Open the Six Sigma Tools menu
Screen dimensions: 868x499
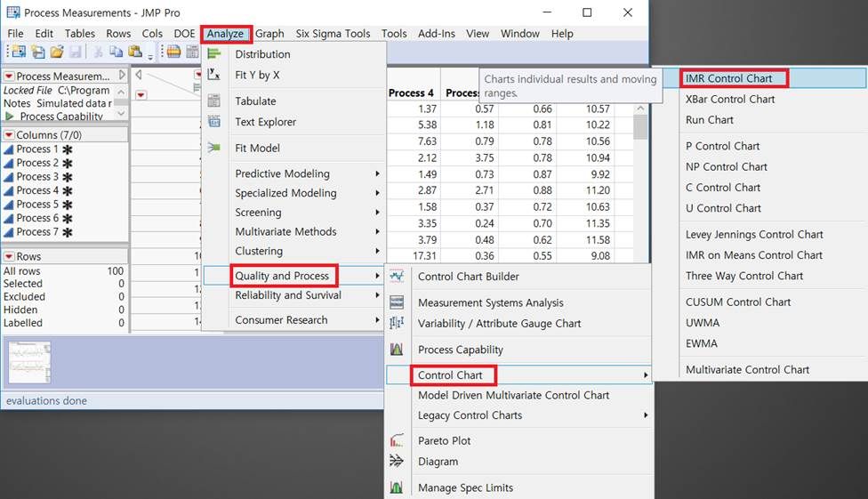(333, 34)
